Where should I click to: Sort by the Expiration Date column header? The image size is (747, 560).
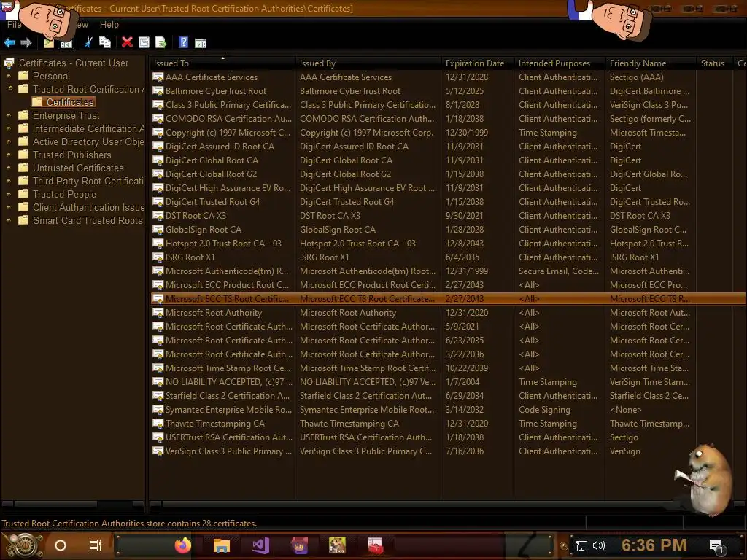pos(477,63)
